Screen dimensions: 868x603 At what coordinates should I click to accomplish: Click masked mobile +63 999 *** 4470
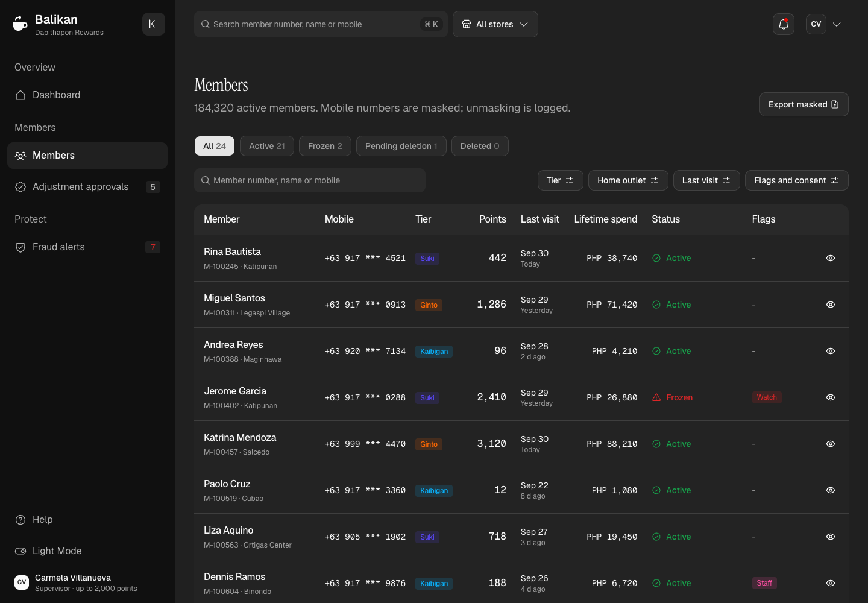365,444
